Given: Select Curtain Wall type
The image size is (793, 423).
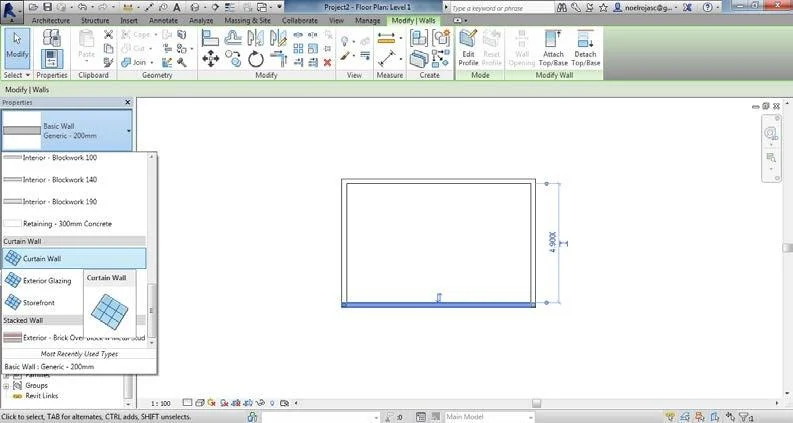Looking at the screenshot, I should click(x=74, y=259).
